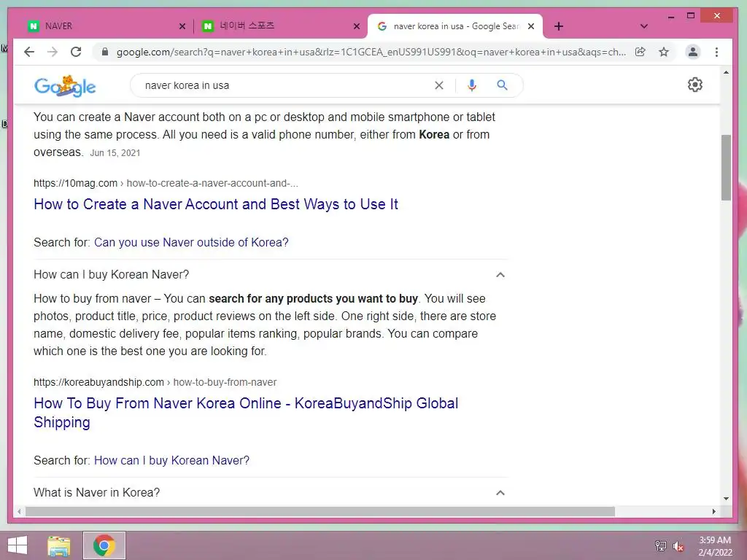Viewport: 747px width, 560px height.
Task: Open the muted volume tray icon
Action: (678, 545)
